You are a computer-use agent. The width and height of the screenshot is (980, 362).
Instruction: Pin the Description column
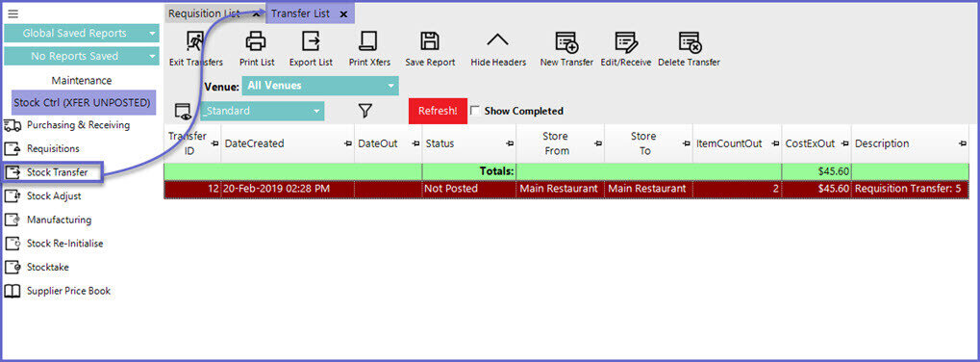point(963,143)
